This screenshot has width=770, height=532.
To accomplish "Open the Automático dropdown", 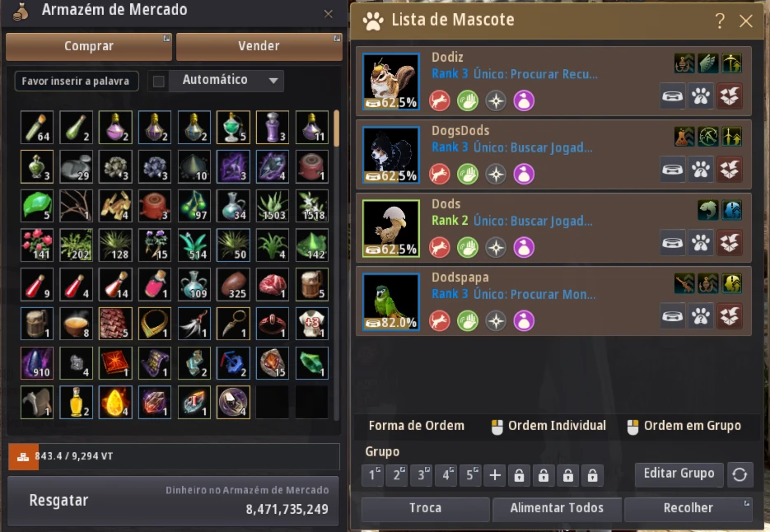I will point(226,80).
